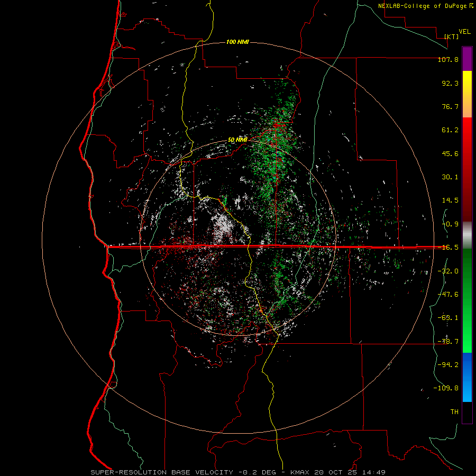Click the -94.2 value on the velocity scale
Screen dimensions: 476x476
[x=448, y=364]
